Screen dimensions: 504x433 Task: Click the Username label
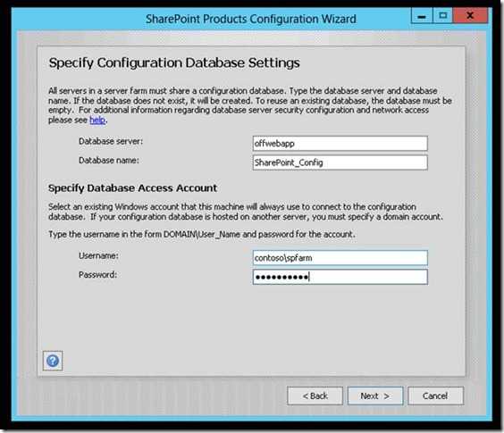98,255
